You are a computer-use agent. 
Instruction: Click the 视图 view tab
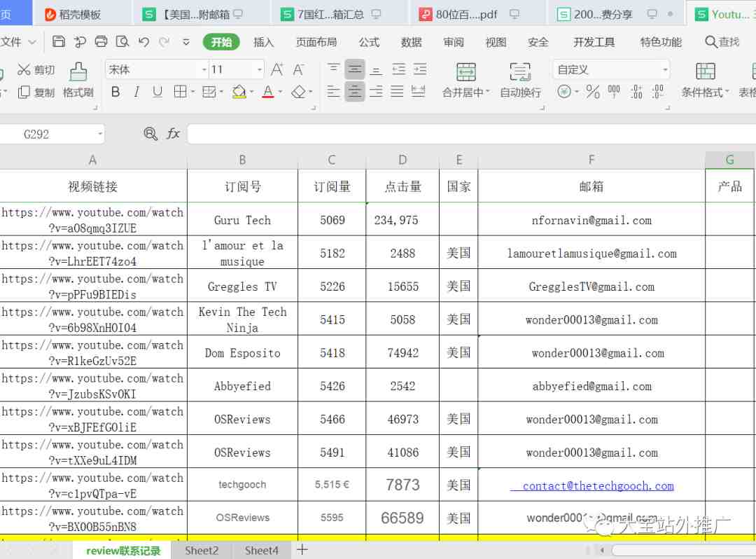click(496, 42)
